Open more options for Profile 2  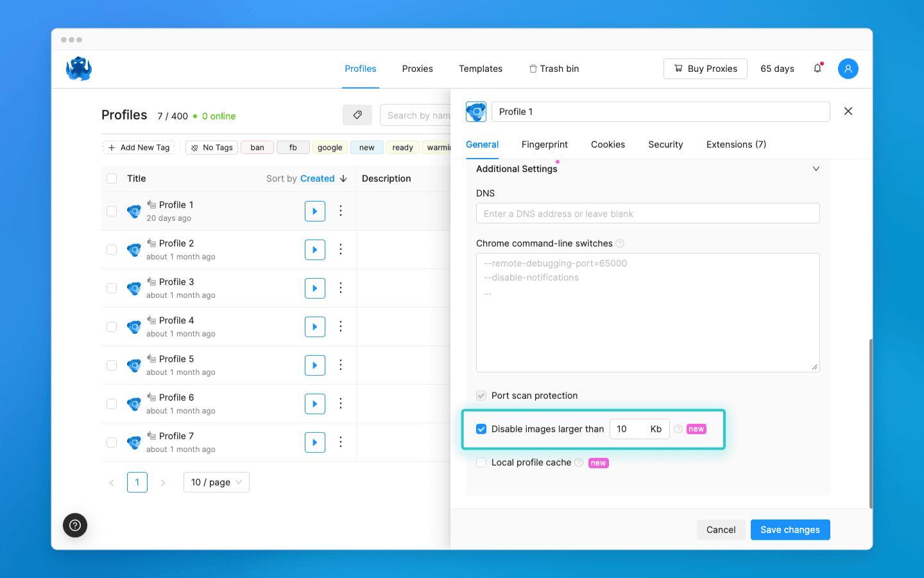pyautogui.click(x=341, y=249)
